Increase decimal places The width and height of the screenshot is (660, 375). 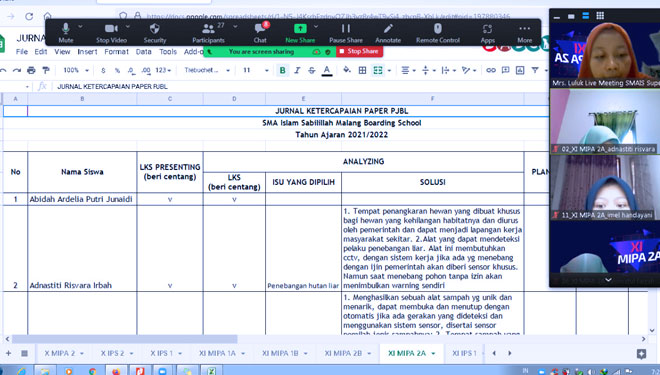[146, 70]
